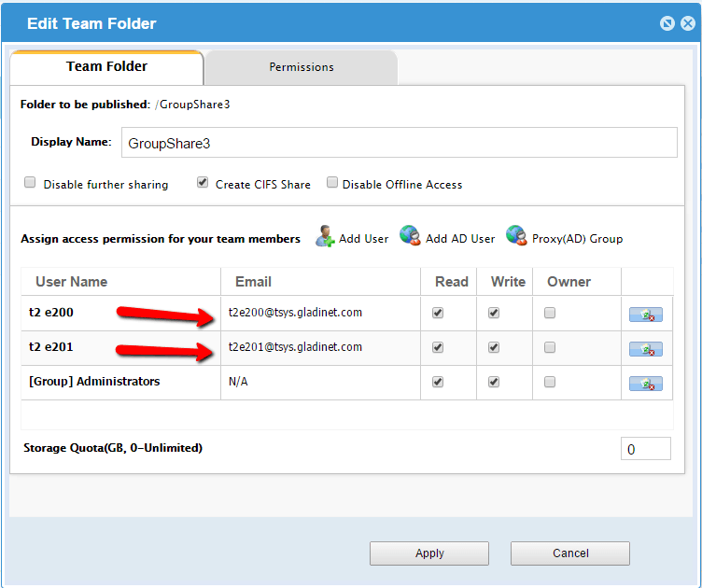This screenshot has height=588, width=702.
Task: Switch to the Permissions tab
Action: pos(302,67)
